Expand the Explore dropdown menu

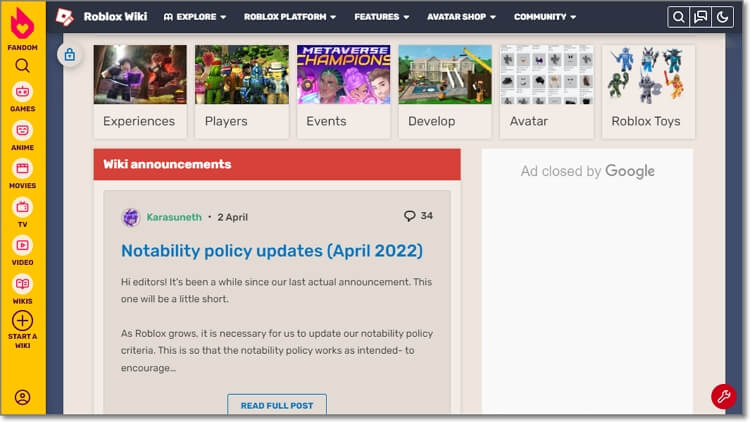point(195,17)
